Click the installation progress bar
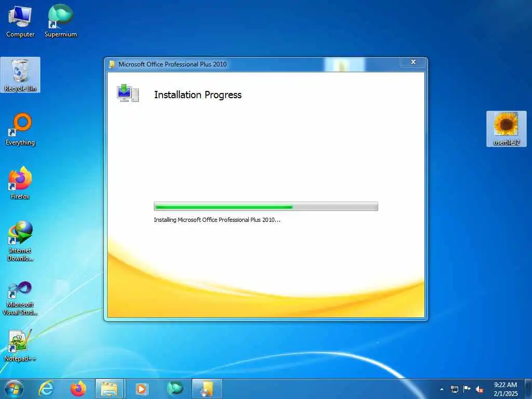This screenshot has height=399, width=532. pos(265,206)
